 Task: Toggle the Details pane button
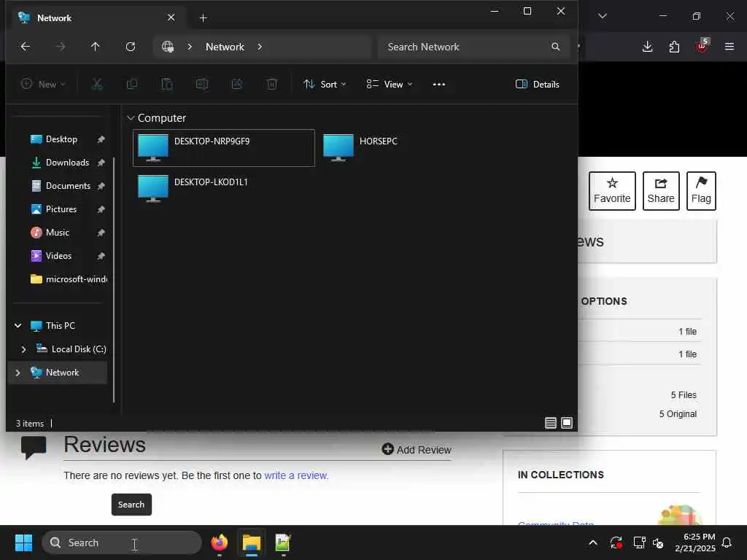[538, 85]
